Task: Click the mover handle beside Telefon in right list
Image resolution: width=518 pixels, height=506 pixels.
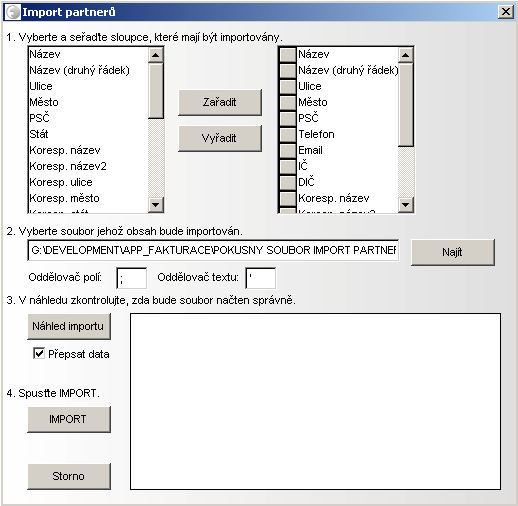Action: [x=288, y=134]
